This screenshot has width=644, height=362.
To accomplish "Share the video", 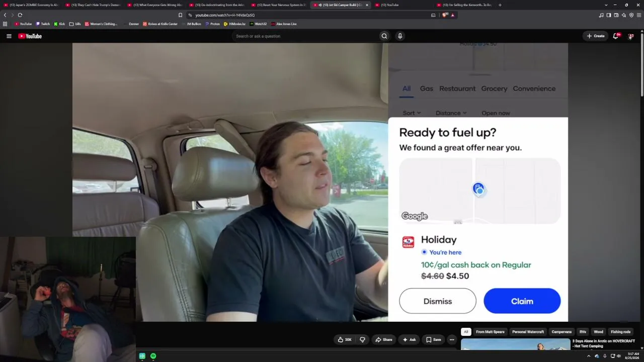I will (384, 340).
